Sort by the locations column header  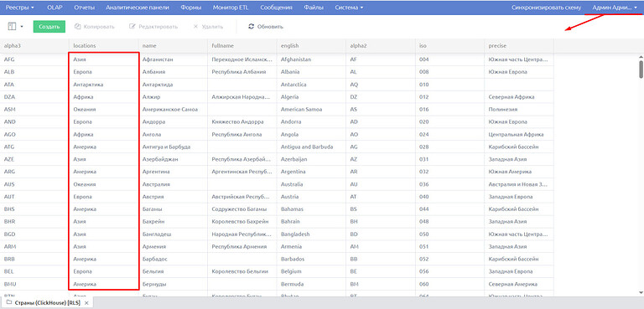(104, 45)
